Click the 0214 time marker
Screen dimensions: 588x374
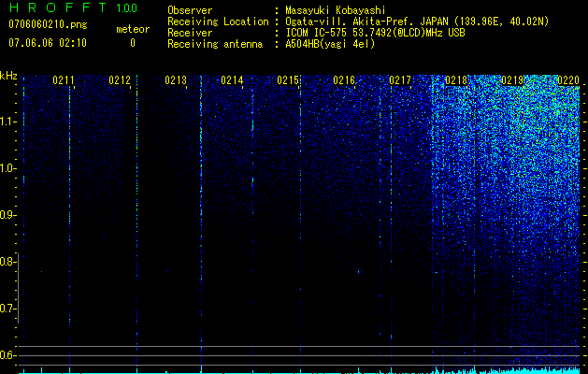point(232,80)
